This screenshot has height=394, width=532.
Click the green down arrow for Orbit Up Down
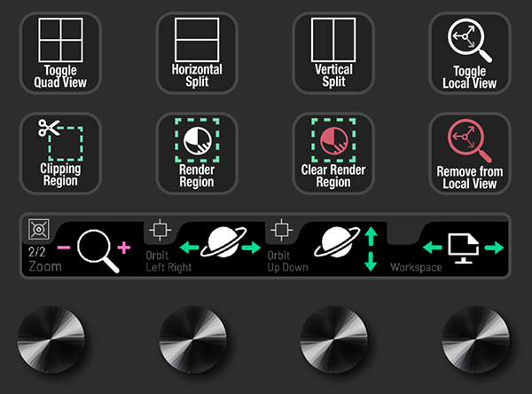(x=371, y=261)
